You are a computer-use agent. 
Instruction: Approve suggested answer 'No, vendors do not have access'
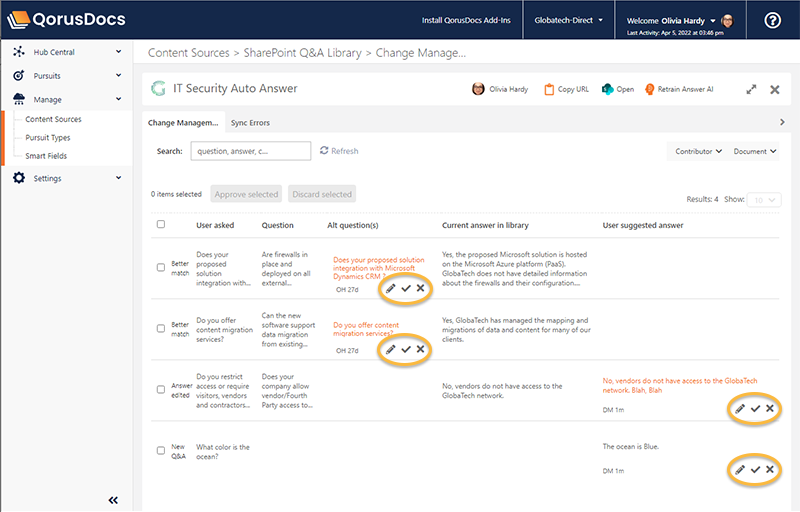click(756, 408)
